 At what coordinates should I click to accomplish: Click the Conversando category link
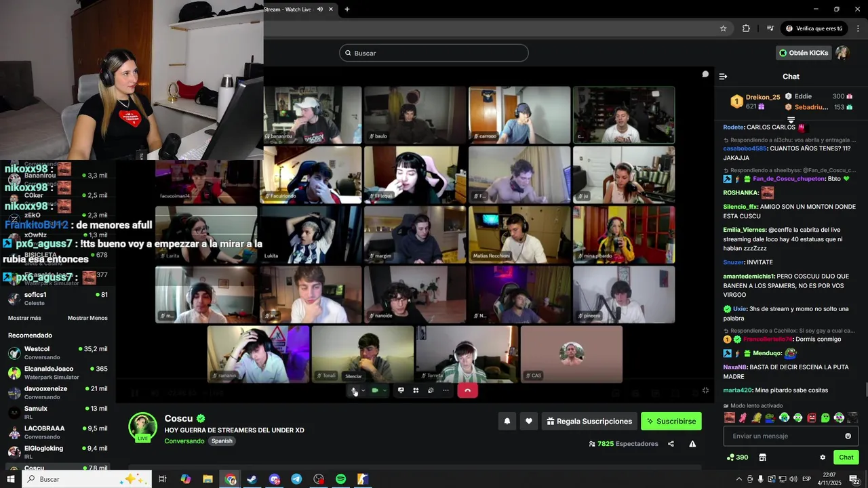[x=184, y=441]
